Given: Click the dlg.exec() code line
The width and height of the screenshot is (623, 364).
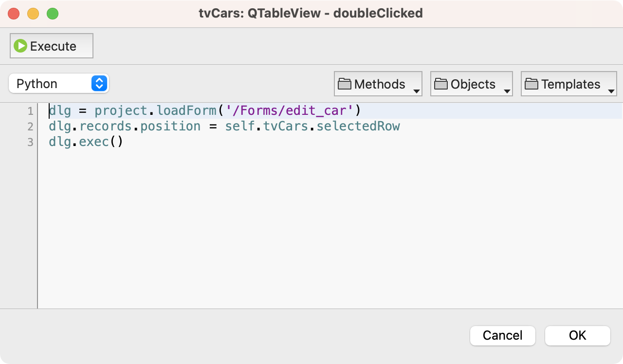Looking at the screenshot, I should [86, 142].
